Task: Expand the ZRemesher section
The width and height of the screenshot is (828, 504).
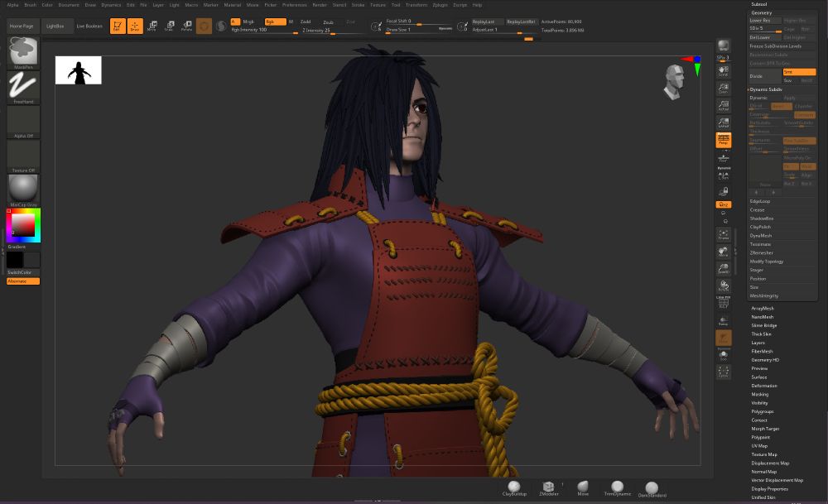Action: [762, 252]
